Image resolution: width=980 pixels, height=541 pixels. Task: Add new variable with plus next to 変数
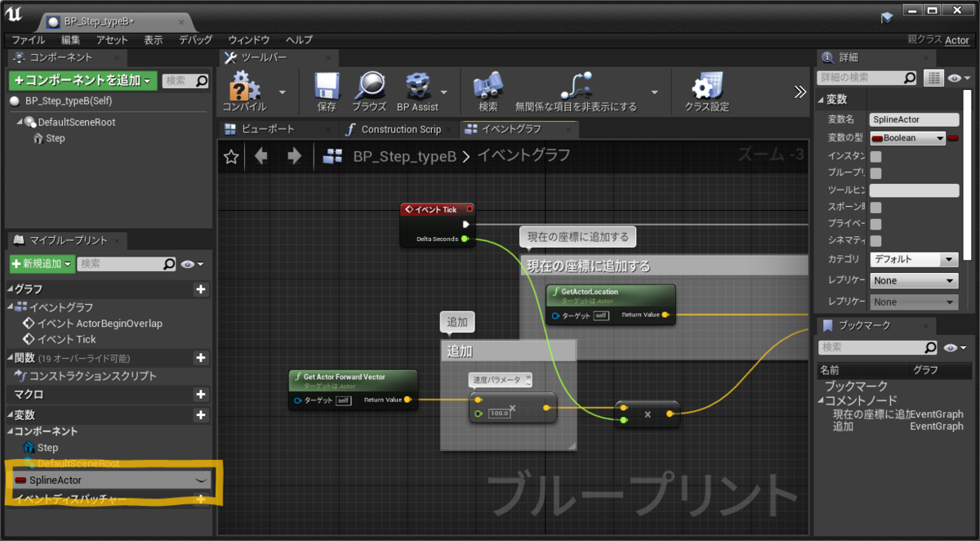[x=200, y=415]
